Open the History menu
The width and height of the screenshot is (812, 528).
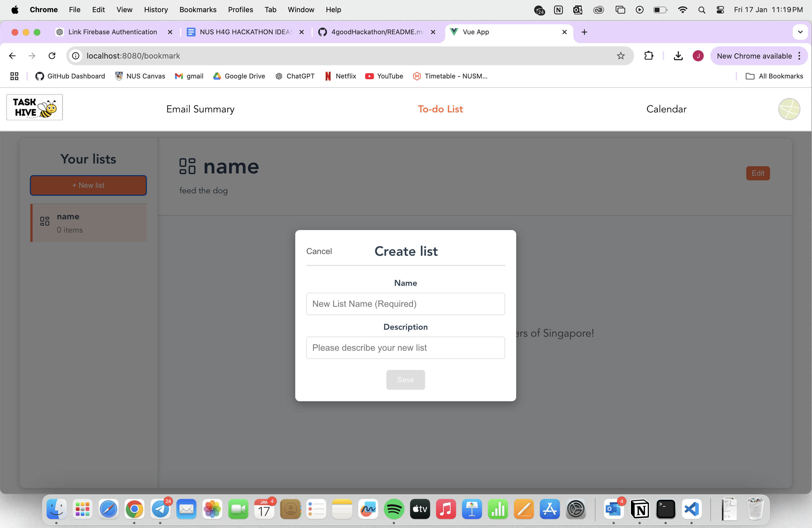click(x=155, y=10)
